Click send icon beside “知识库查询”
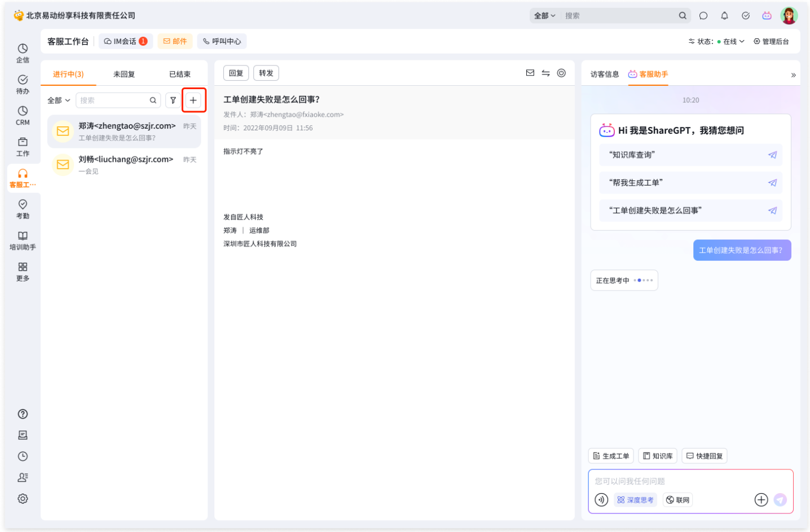The height and width of the screenshot is (532, 810). 772,155
